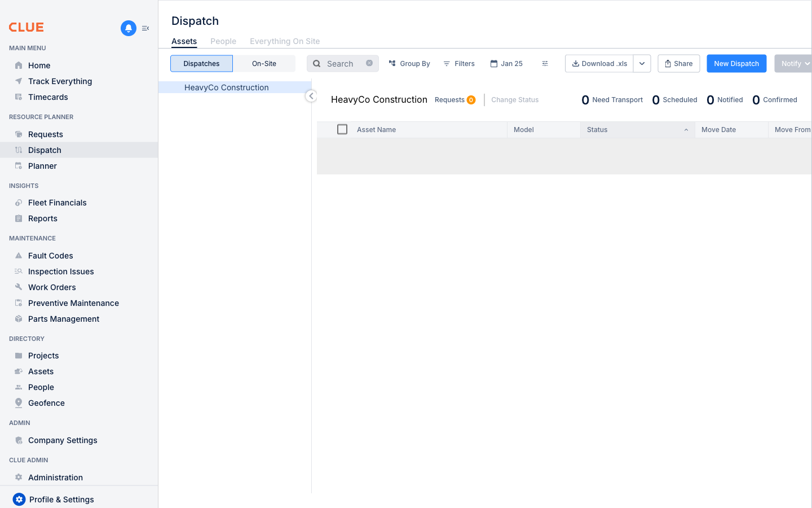Screen dimensions: 812x508
Task: Click the Geofence pin icon
Action: pyautogui.click(x=19, y=403)
